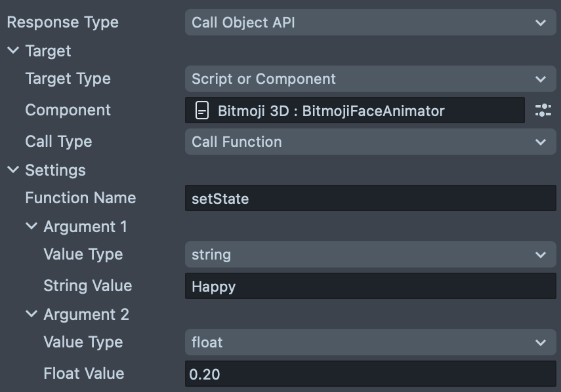Viewport: 561px width, 392px height.
Task: Open the Target Type dropdown
Action: tap(369, 79)
